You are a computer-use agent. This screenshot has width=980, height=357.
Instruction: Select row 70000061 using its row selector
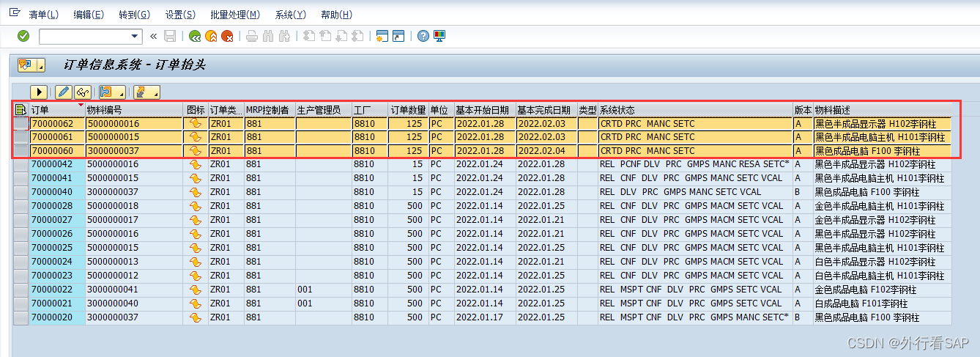[x=21, y=137]
